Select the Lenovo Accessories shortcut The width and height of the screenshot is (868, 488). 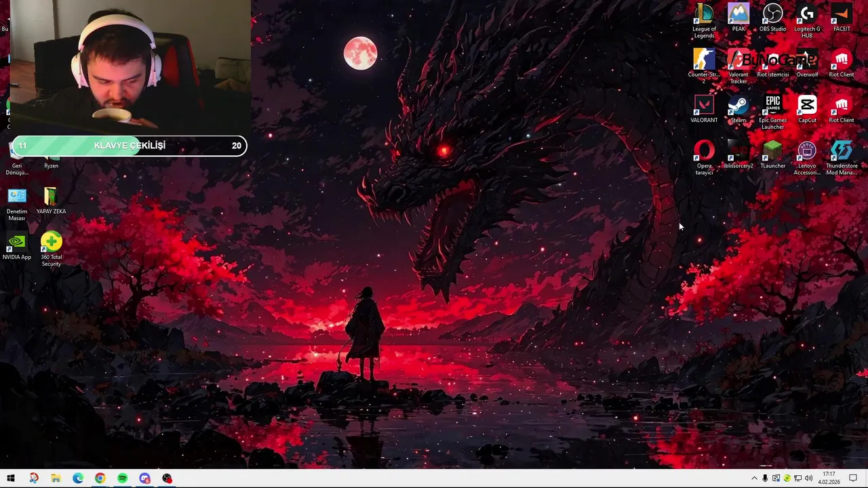click(x=807, y=157)
